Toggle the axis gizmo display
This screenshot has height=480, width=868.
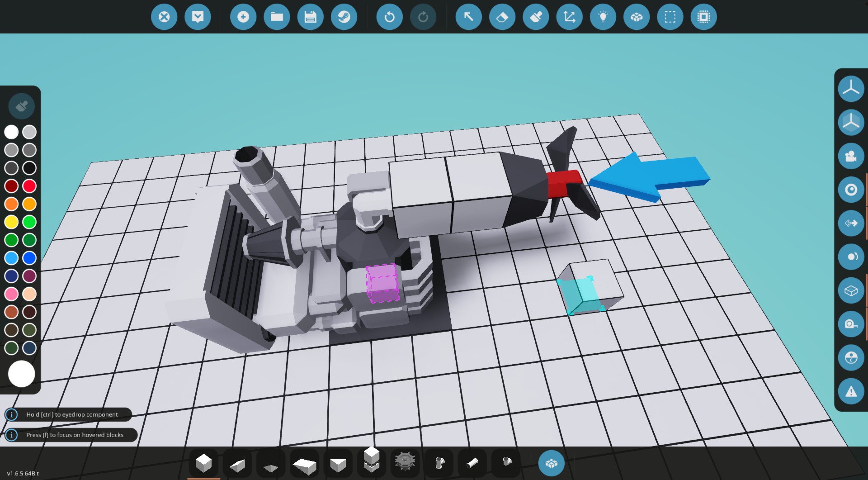[851, 88]
